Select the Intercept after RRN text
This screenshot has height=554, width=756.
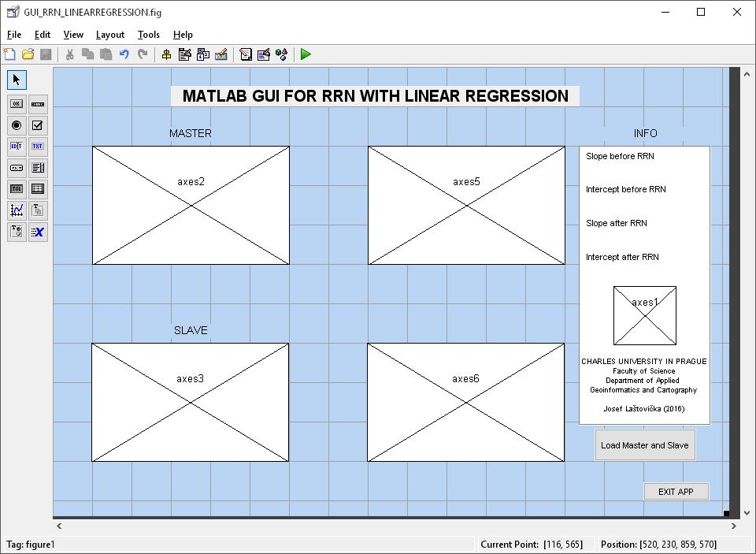point(622,257)
